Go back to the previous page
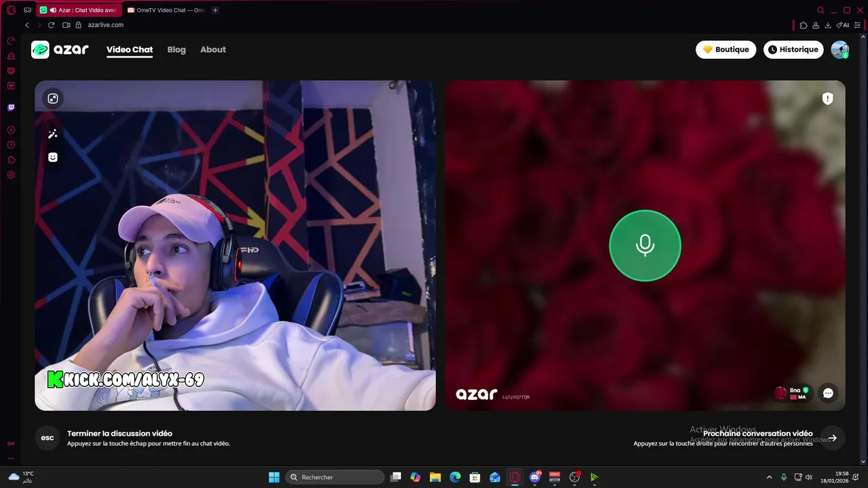Viewport: 868px width, 488px height. 27,25
